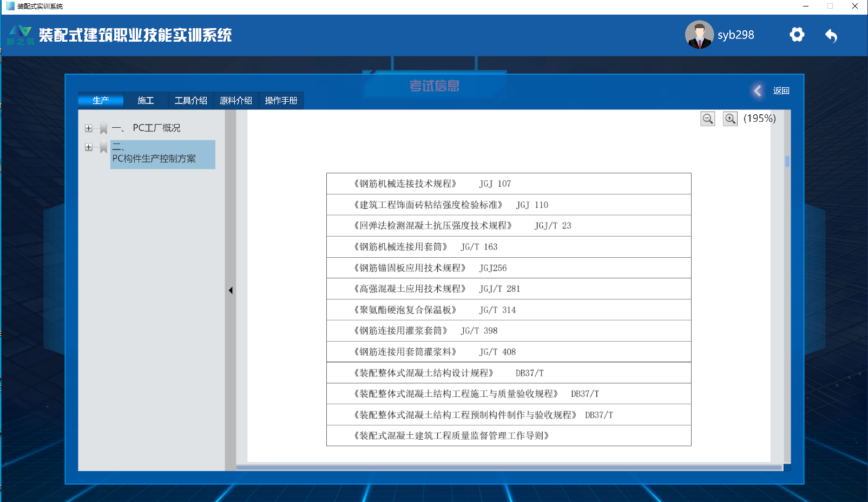Open the 工具介绍 tab
This screenshot has width=868, height=502.
pos(190,101)
